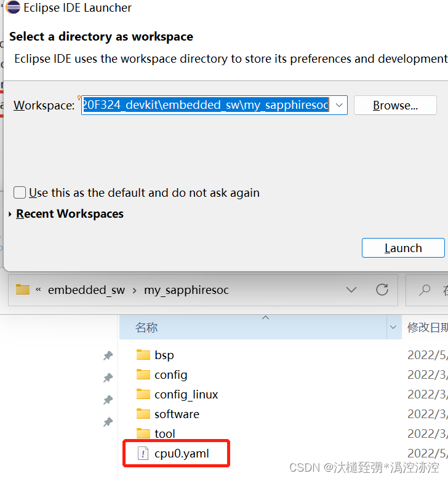
Task: Click the '«' parent path chevron in address bar
Action: [x=38, y=289]
